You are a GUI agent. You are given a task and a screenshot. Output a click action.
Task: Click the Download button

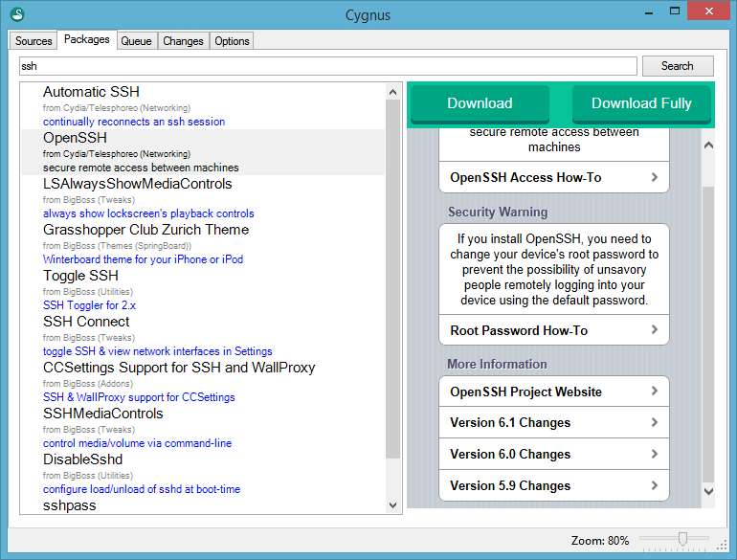(480, 103)
